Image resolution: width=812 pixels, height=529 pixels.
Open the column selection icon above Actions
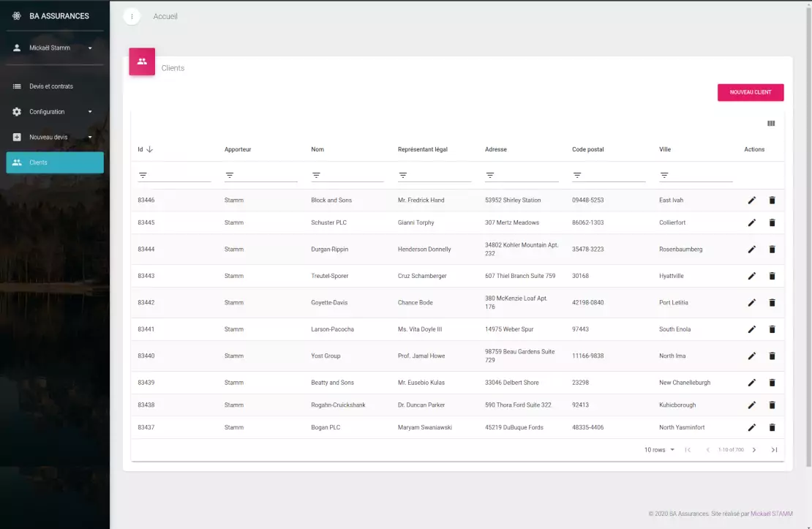[770, 124]
